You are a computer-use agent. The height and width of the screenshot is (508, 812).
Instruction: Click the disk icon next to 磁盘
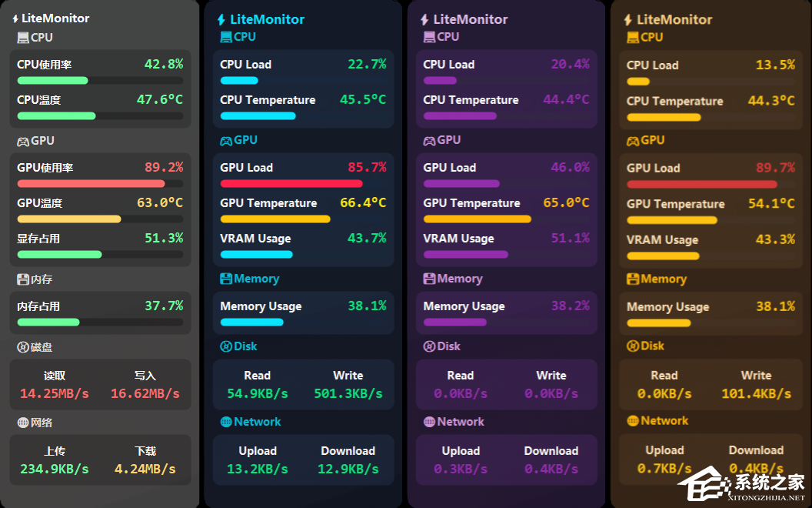point(23,347)
